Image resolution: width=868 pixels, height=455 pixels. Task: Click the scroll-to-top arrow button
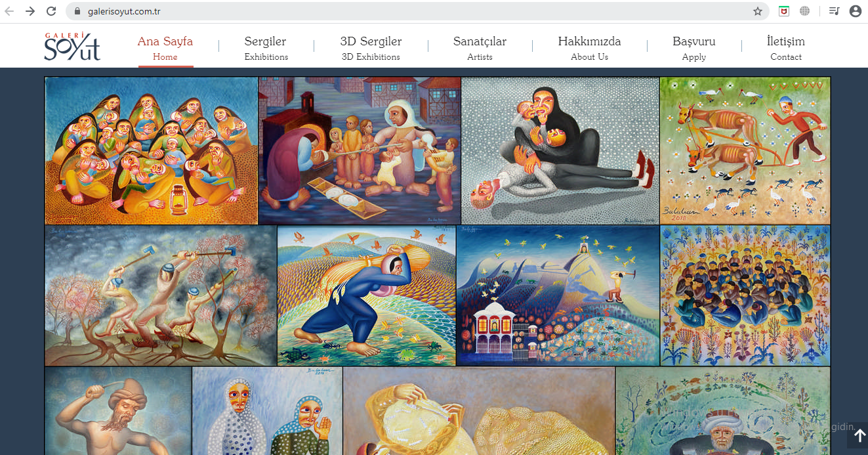tap(859, 435)
